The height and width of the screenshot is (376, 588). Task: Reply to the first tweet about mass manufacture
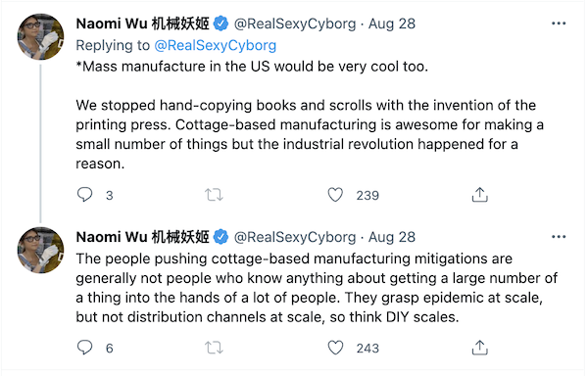pos(84,195)
